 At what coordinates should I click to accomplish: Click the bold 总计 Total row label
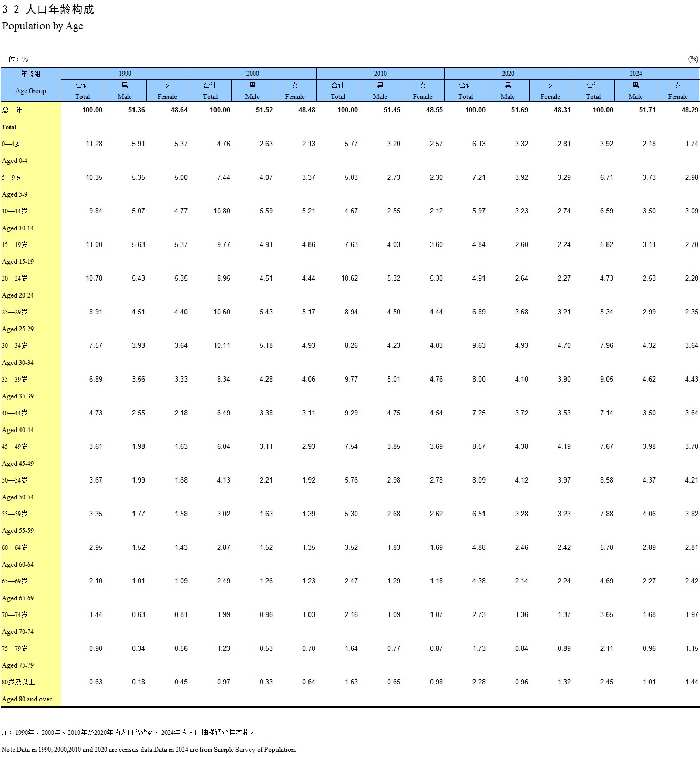point(12,110)
